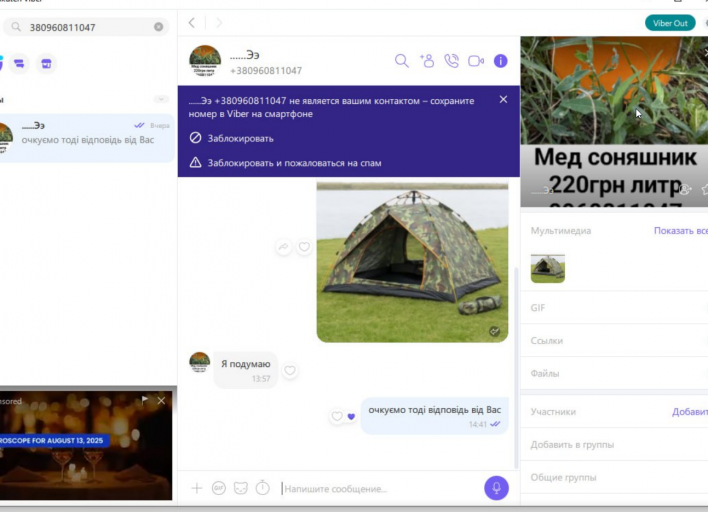Open Добавить в группы

tap(614, 445)
